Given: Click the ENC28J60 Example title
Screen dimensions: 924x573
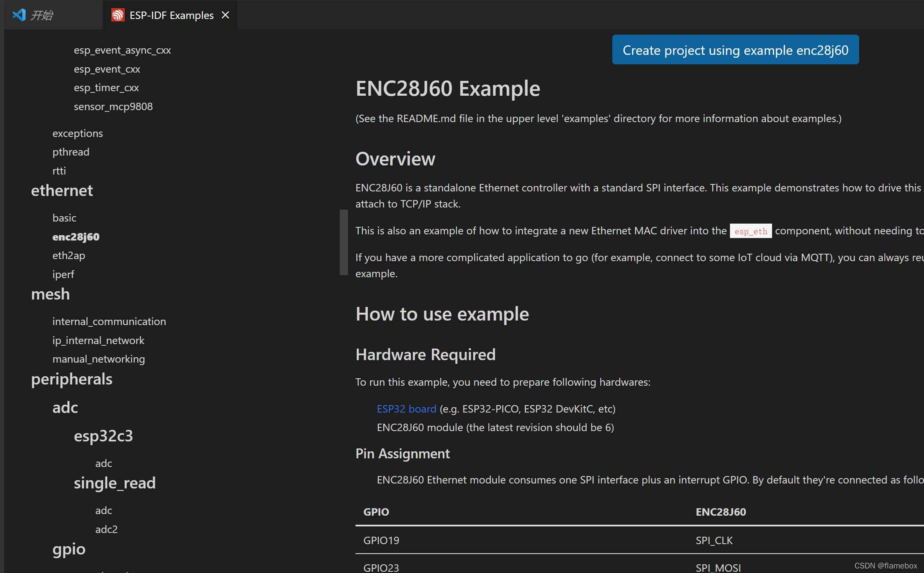Looking at the screenshot, I should pyautogui.click(x=448, y=89).
